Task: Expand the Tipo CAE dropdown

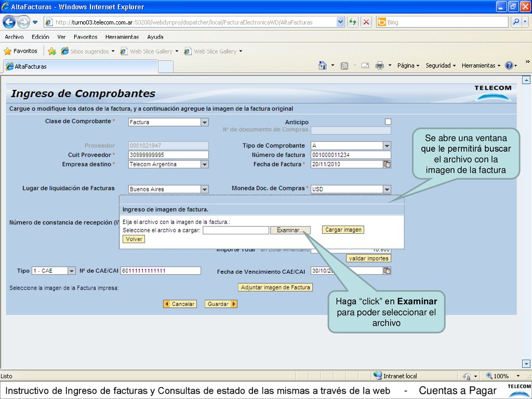Action: pos(71,271)
